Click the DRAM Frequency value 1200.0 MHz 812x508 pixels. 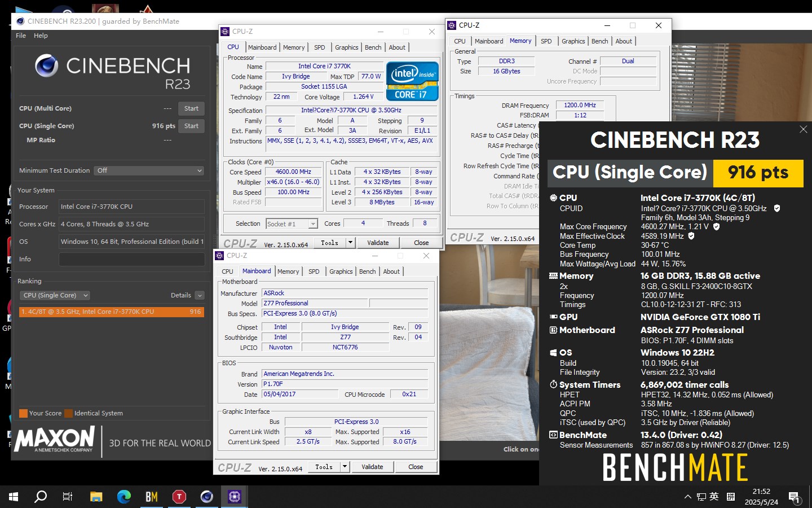[x=580, y=105]
